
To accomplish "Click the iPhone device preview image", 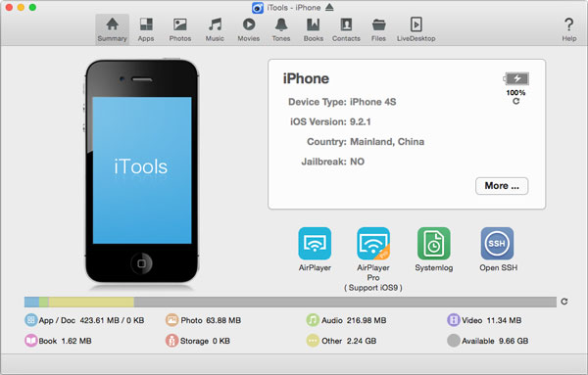I will pos(142,171).
